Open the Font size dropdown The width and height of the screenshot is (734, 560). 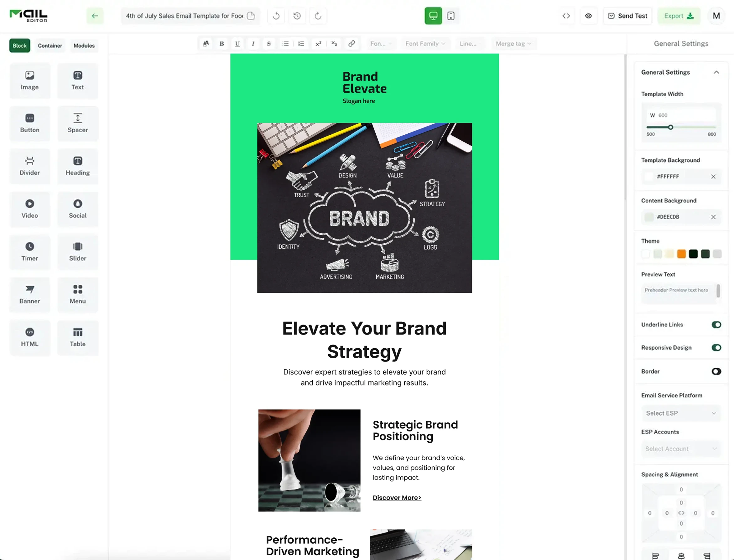pos(381,44)
